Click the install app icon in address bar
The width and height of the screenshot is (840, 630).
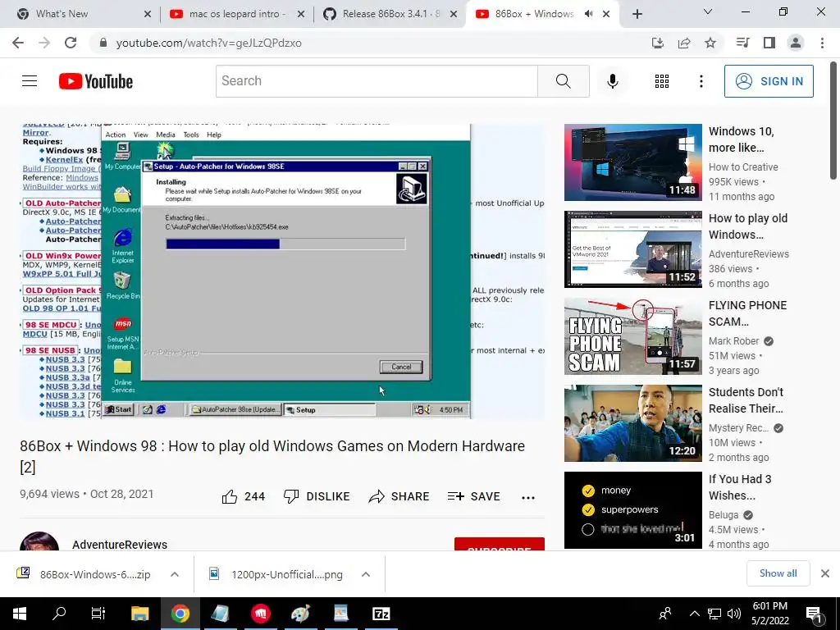(657, 43)
